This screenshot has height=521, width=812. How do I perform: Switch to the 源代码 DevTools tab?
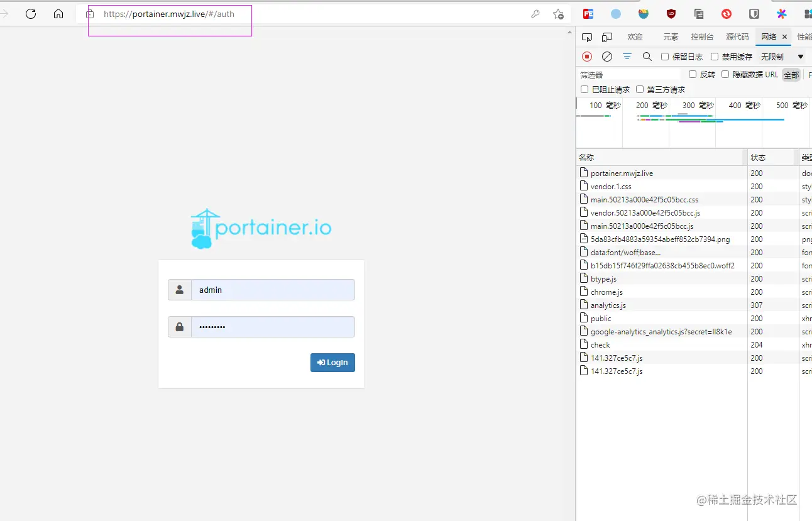(x=737, y=37)
